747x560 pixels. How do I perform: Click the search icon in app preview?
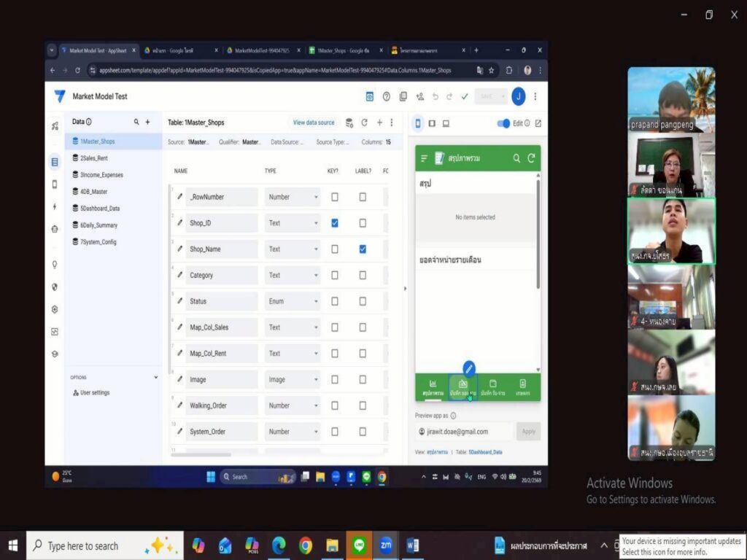[x=516, y=158]
